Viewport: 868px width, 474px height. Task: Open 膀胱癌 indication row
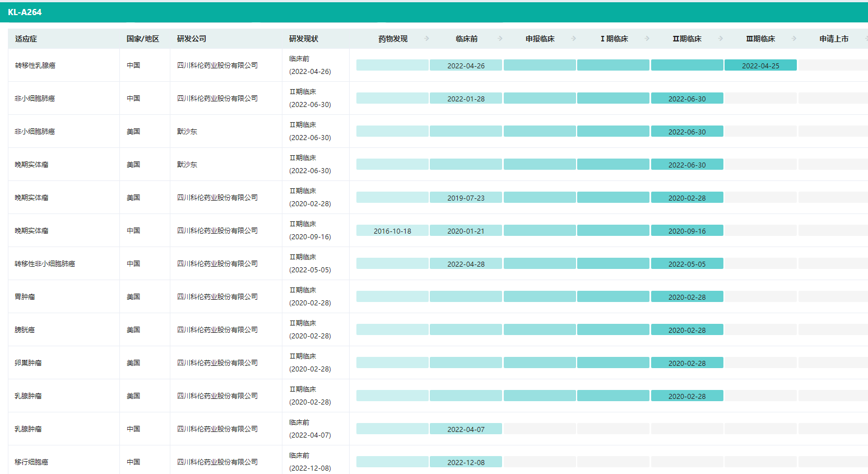[x=25, y=330]
